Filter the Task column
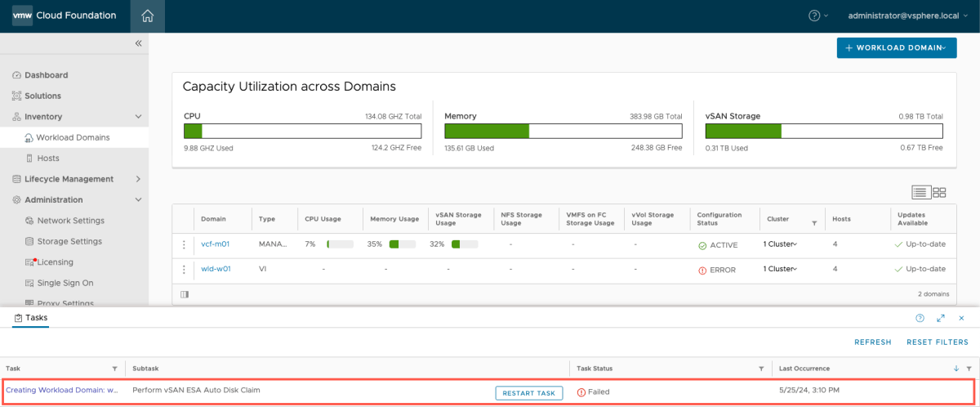 tap(114, 369)
